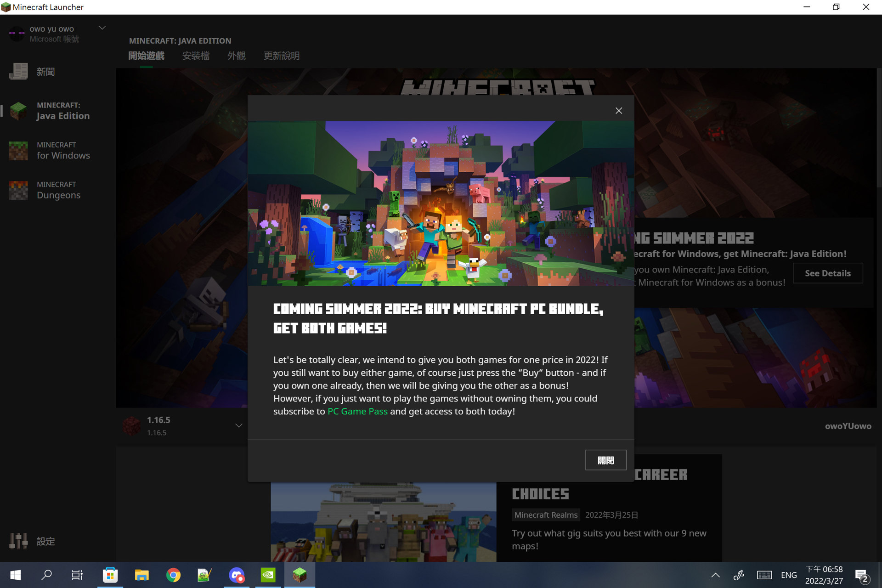The height and width of the screenshot is (588, 882).
Task: Open NVIDIA app from taskbar
Action: pyautogui.click(x=268, y=575)
